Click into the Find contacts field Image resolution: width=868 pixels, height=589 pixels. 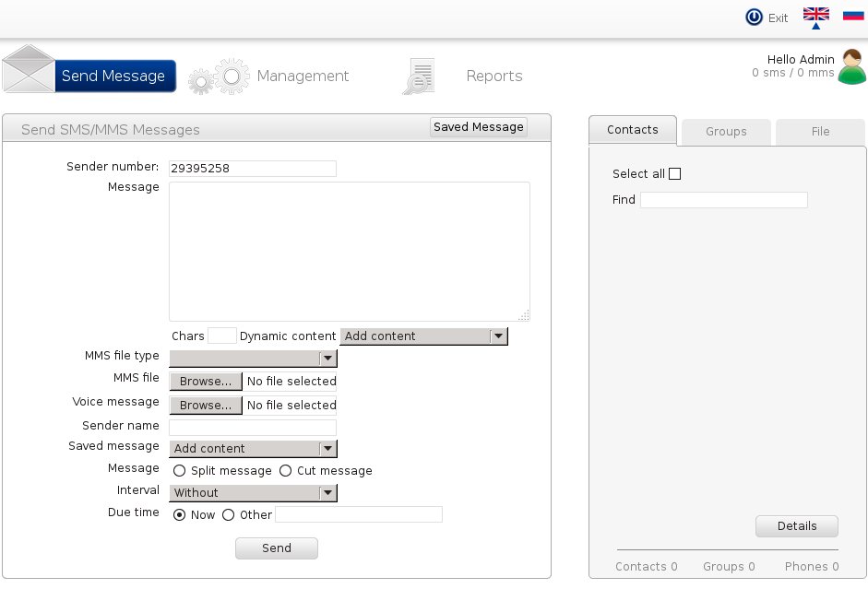click(723, 200)
